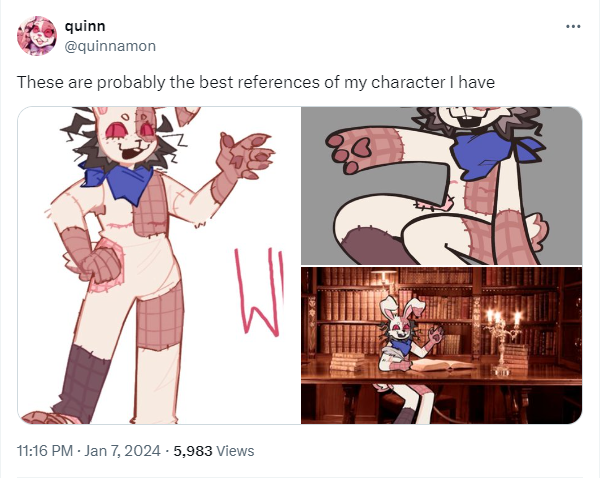Click the bunny's white ears in library image
The width and height of the screenshot is (600, 478).
click(401, 304)
